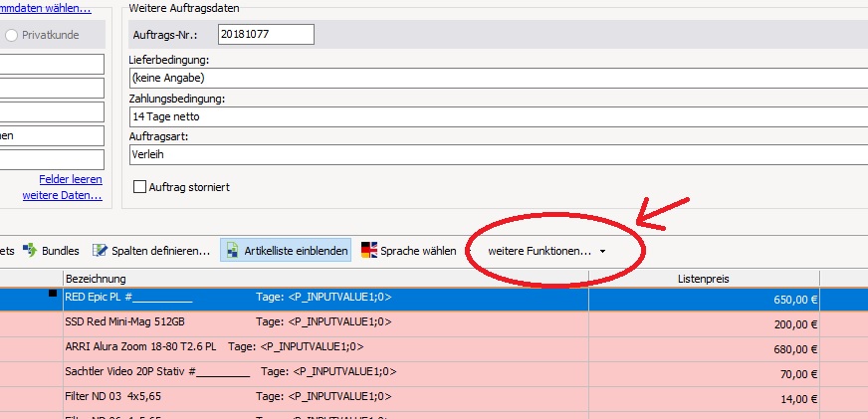Screen dimensions: 868x419
Task: Click the Bezeichnung column header
Action: point(325,279)
